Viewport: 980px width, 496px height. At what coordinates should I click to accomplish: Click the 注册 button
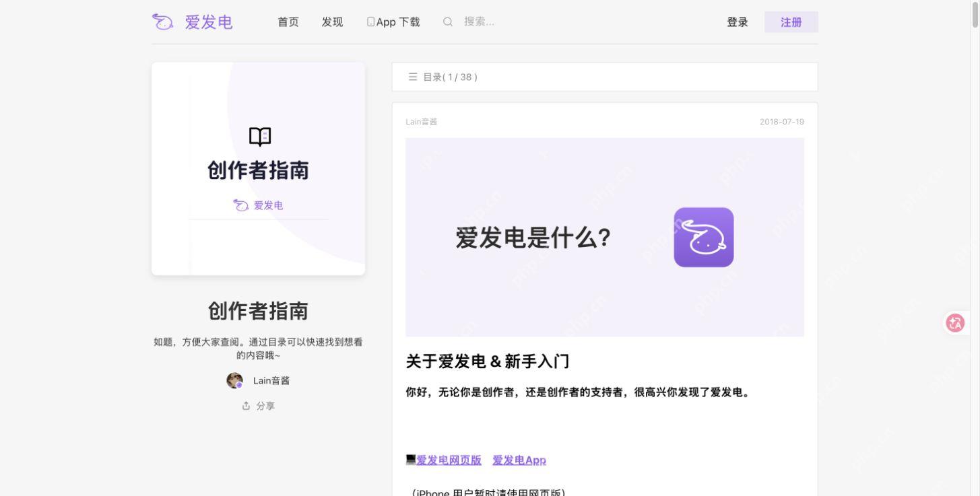(x=791, y=22)
